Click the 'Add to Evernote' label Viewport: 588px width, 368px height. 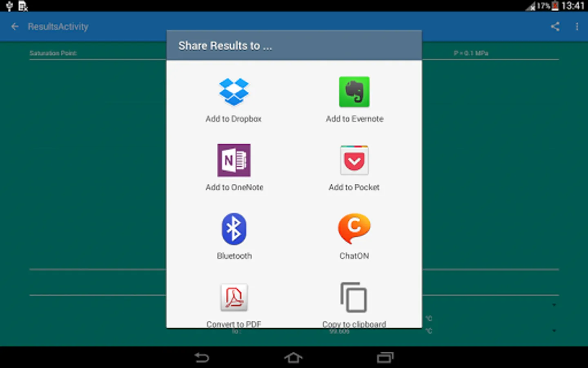[354, 119]
